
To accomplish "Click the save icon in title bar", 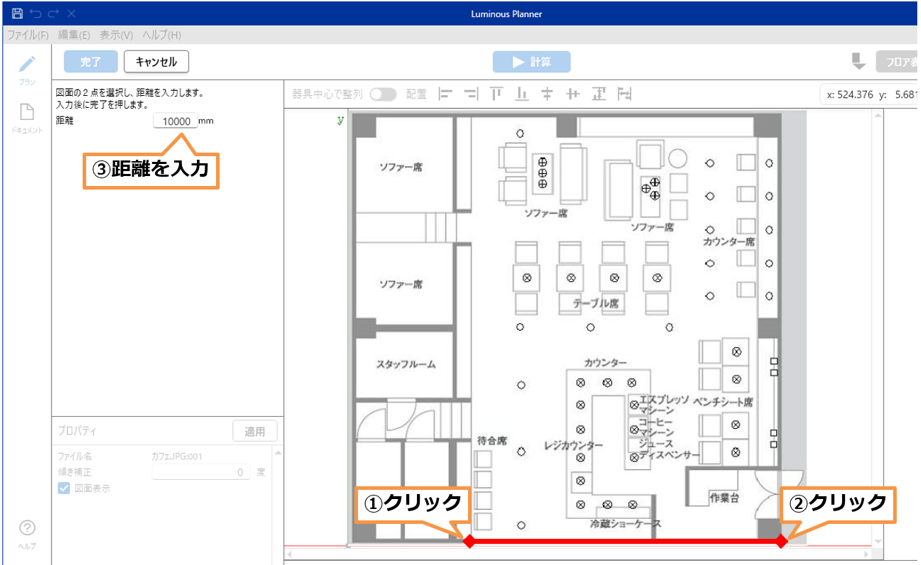I will (17, 14).
